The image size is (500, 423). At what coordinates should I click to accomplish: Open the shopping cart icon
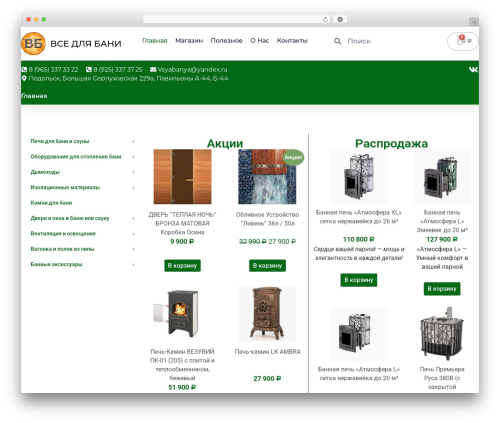pyautogui.click(x=460, y=41)
